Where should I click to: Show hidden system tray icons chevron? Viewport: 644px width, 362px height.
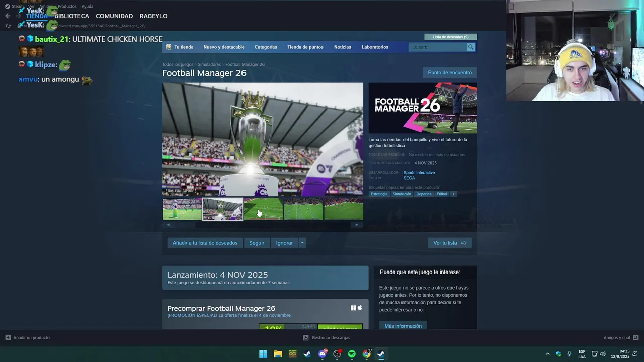click(547, 354)
